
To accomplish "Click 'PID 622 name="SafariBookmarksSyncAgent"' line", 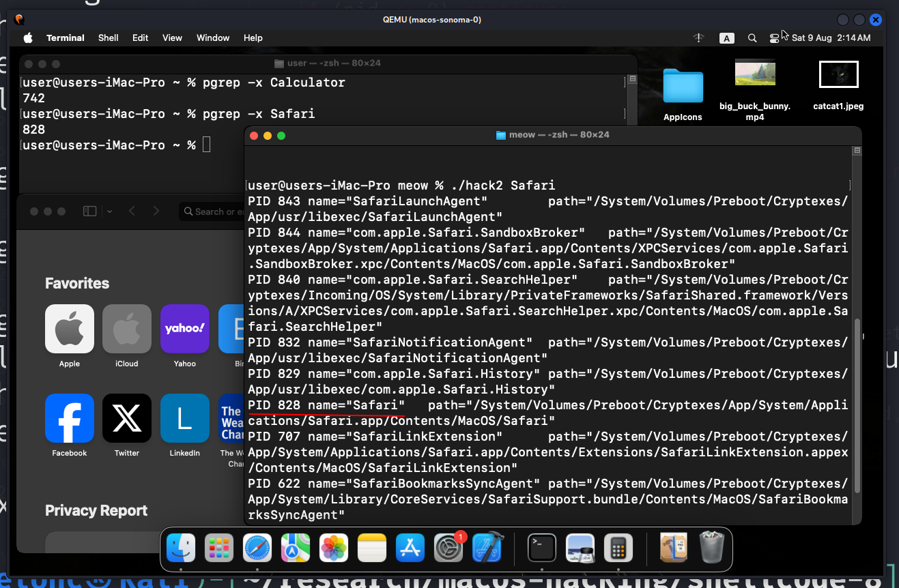I will (394, 483).
